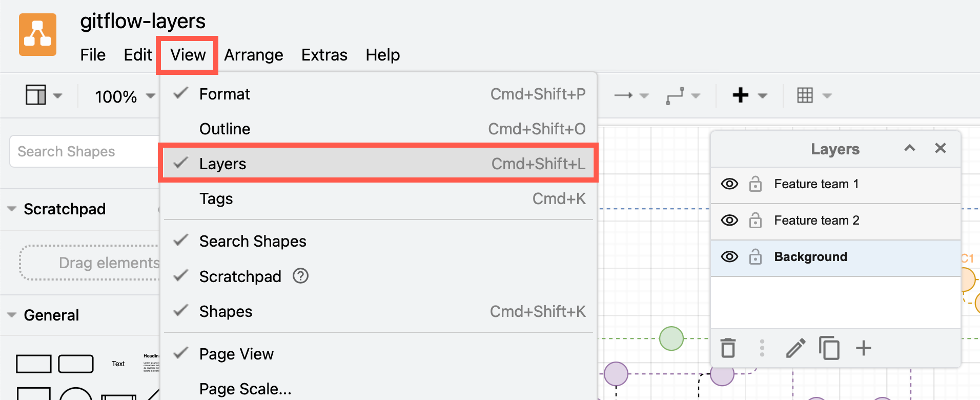Click the gitflow-layers diagram title

143,21
